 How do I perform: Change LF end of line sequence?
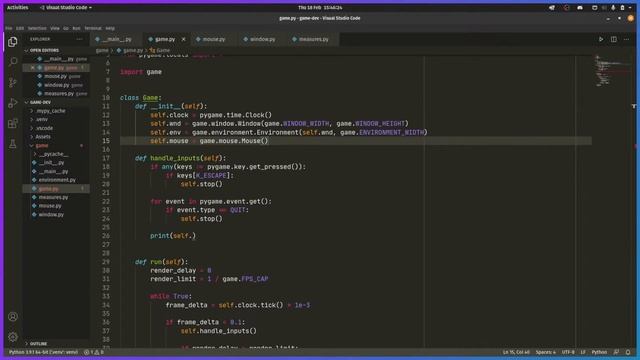tap(583, 352)
